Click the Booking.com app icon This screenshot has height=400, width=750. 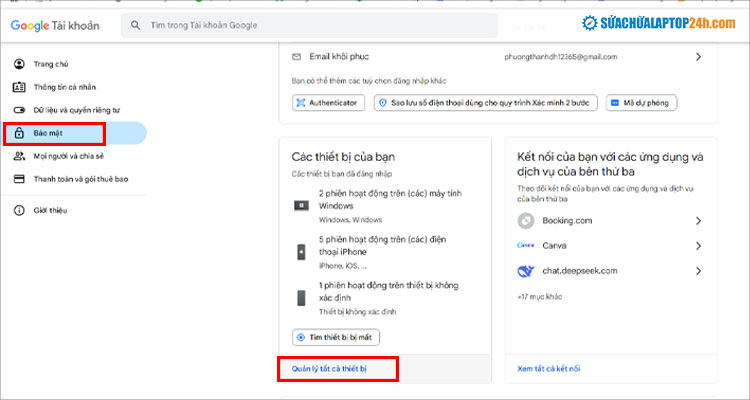point(526,220)
